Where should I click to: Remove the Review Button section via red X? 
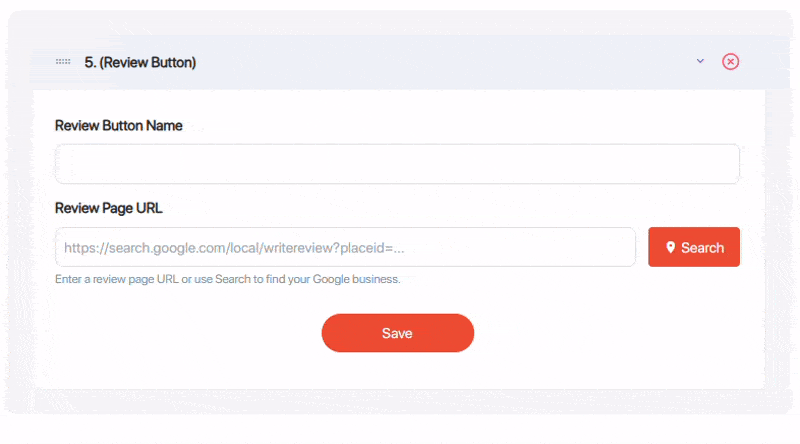pos(730,62)
